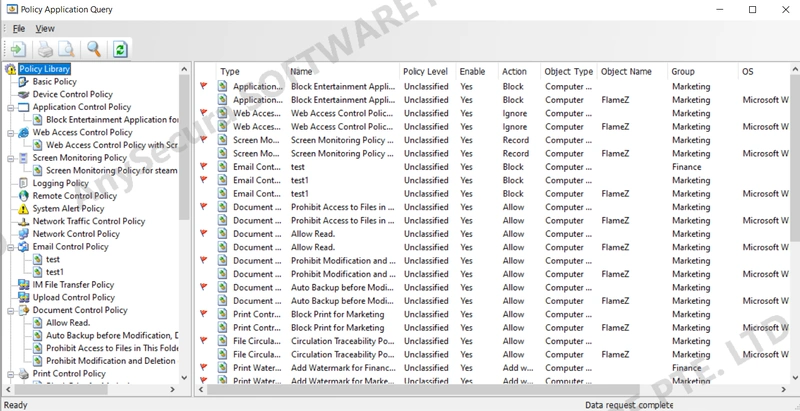
Task: Click the Remote Control Policy globe icon
Action: click(23, 196)
